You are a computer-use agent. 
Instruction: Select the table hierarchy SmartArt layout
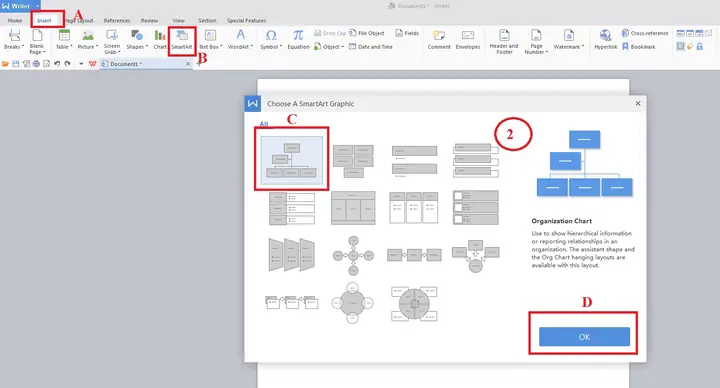point(353,208)
